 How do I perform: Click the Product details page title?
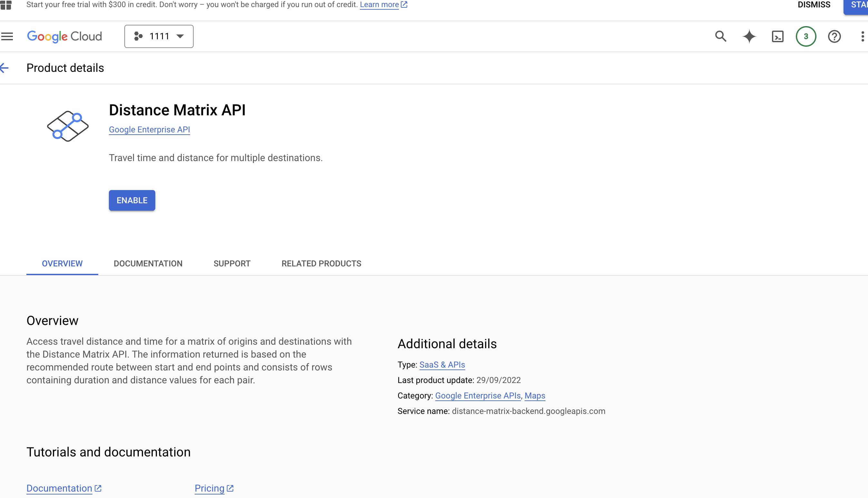coord(65,68)
